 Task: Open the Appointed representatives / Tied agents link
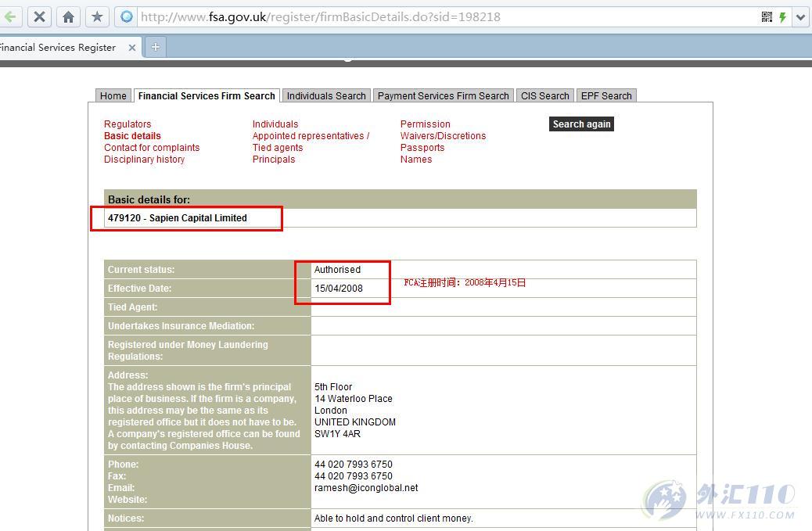click(x=311, y=142)
